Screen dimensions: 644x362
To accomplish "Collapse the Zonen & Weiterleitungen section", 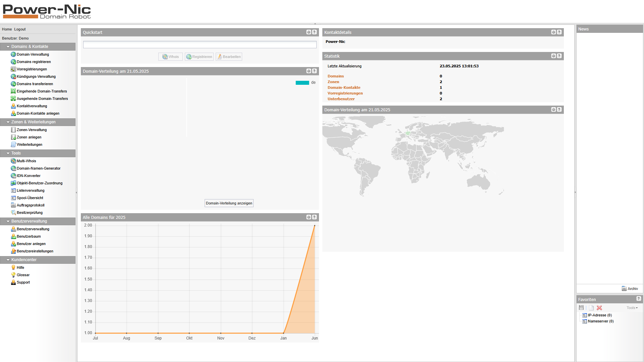I will click(8, 122).
